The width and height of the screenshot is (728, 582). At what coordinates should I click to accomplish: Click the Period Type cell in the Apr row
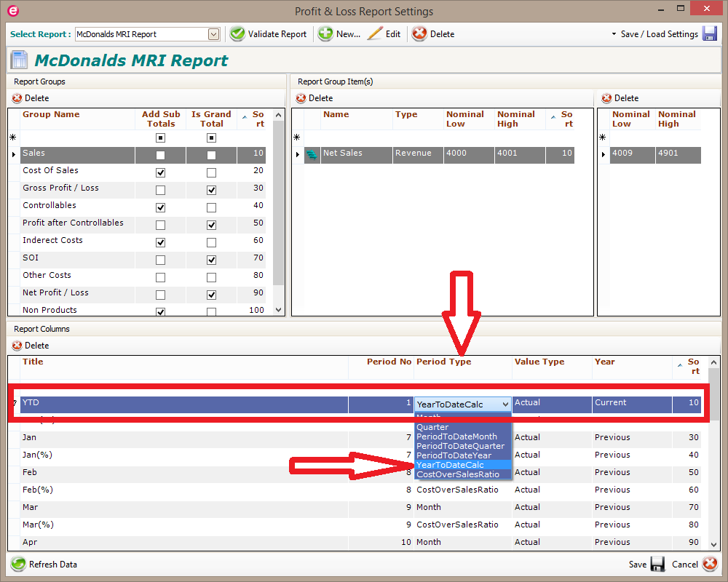(463, 542)
